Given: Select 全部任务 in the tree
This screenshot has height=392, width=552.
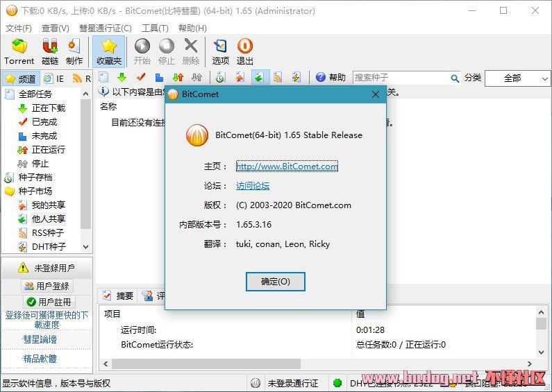Looking at the screenshot, I should click(x=35, y=94).
